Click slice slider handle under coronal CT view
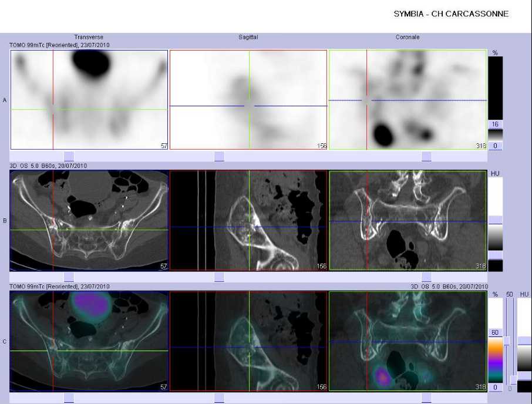This screenshot has width=532, height=404. 426,277
